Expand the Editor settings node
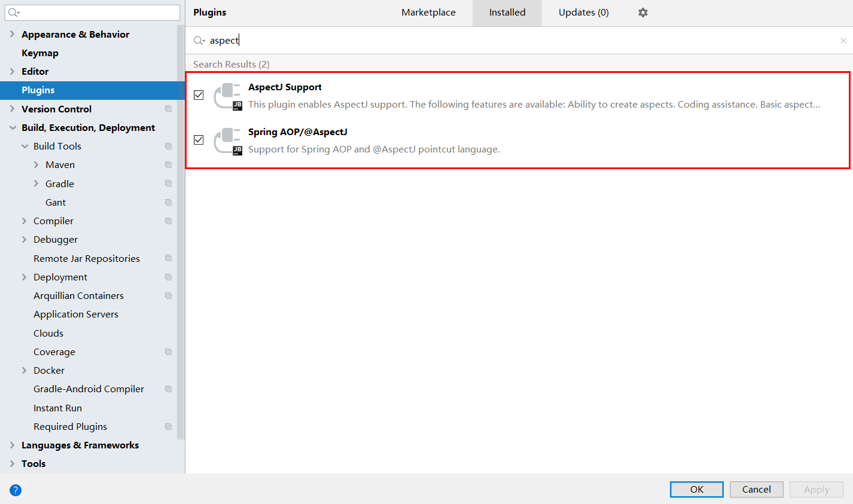 pyautogui.click(x=12, y=71)
